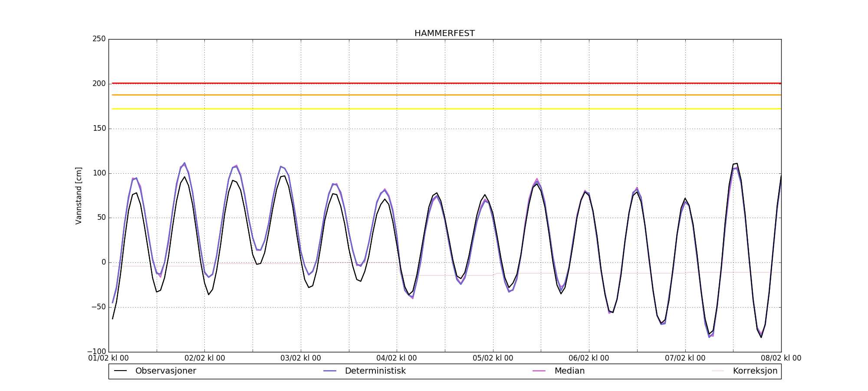Select the black Observasjoner legend line sample

[120, 371]
